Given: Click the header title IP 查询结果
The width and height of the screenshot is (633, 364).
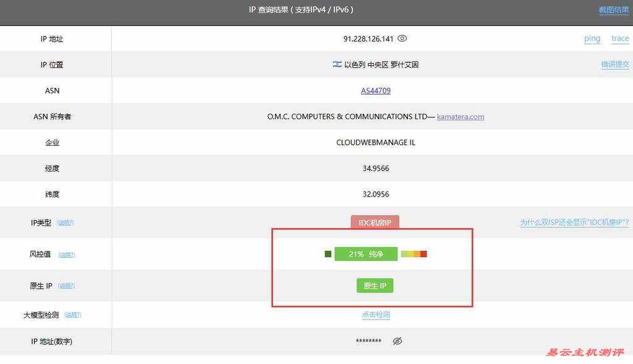Looking at the screenshot, I should pos(301,10).
